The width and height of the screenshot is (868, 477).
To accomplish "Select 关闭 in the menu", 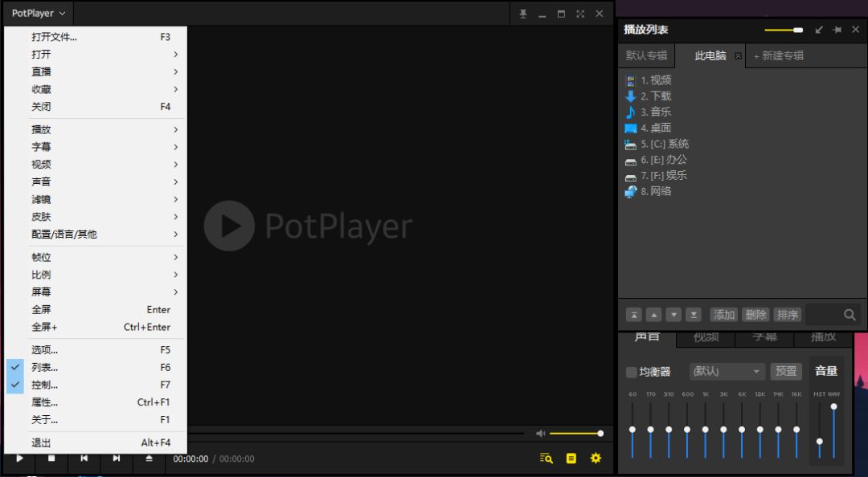I will click(x=96, y=107).
